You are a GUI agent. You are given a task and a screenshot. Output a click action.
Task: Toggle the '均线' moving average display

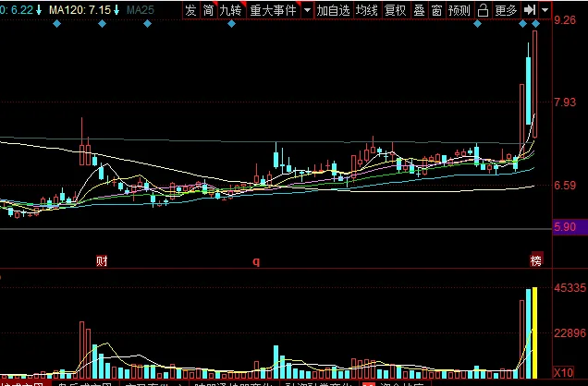(367, 10)
